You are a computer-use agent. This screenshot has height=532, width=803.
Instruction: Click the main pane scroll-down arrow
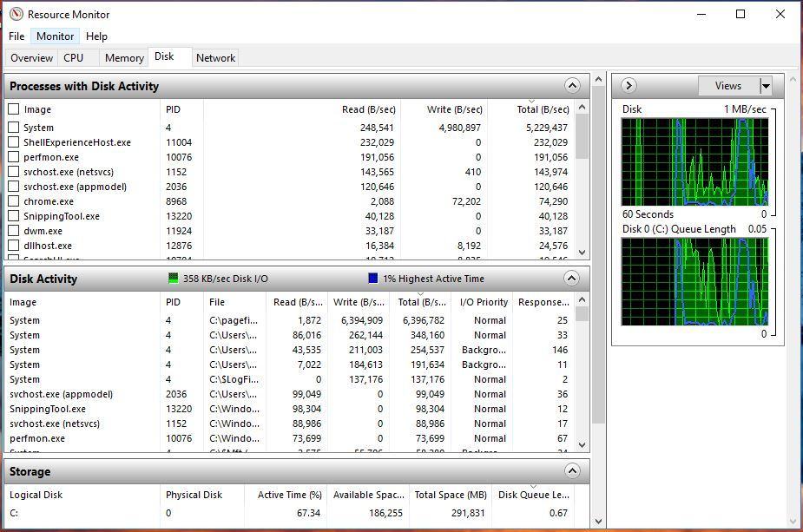click(x=599, y=522)
